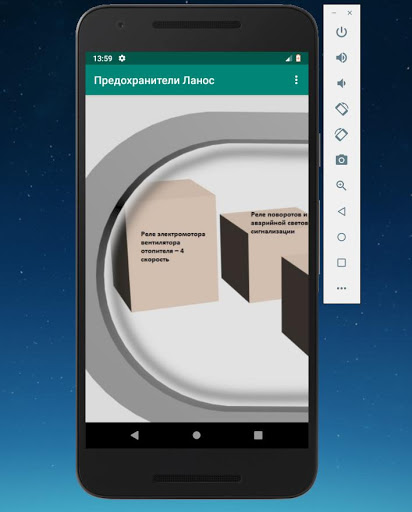Raise volume with the volume up icon
The height and width of the screenshot is (512, 412).
click(341, 58)
